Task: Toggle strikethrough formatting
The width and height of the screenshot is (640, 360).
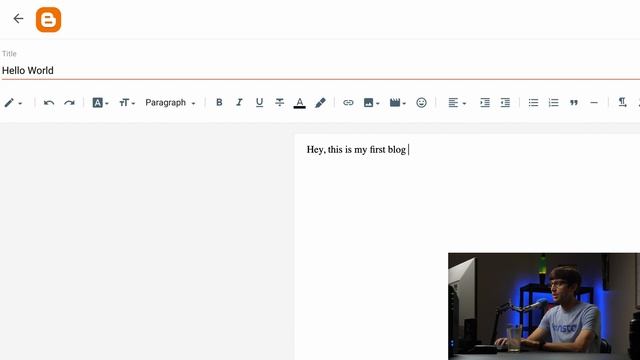Action: click(280, 102)
